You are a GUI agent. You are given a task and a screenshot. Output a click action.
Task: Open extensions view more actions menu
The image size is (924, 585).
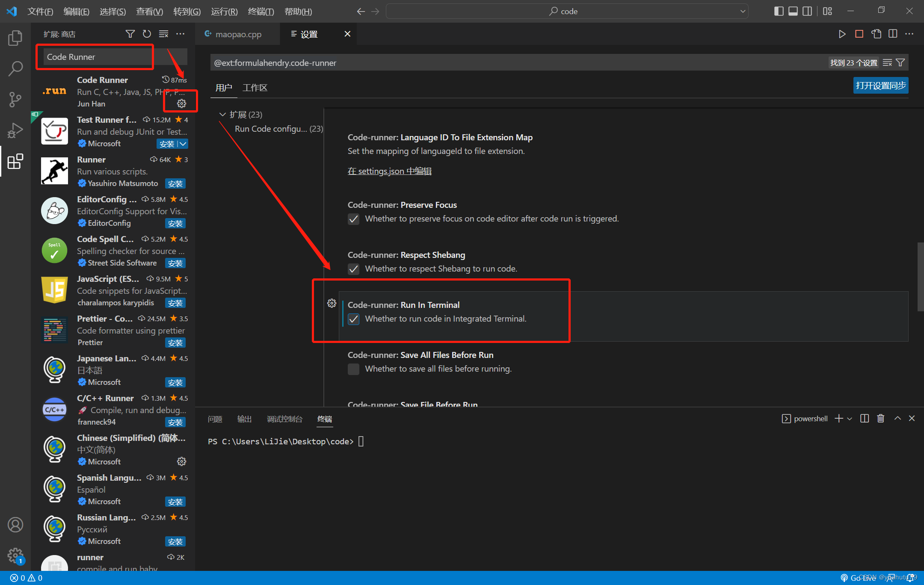181,34
